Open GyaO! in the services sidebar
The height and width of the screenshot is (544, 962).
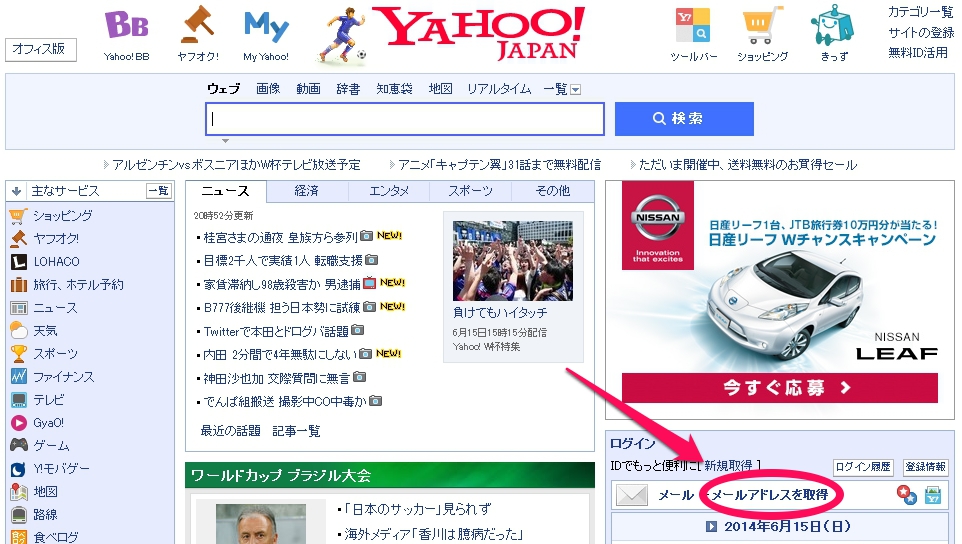tap(48, 422)
